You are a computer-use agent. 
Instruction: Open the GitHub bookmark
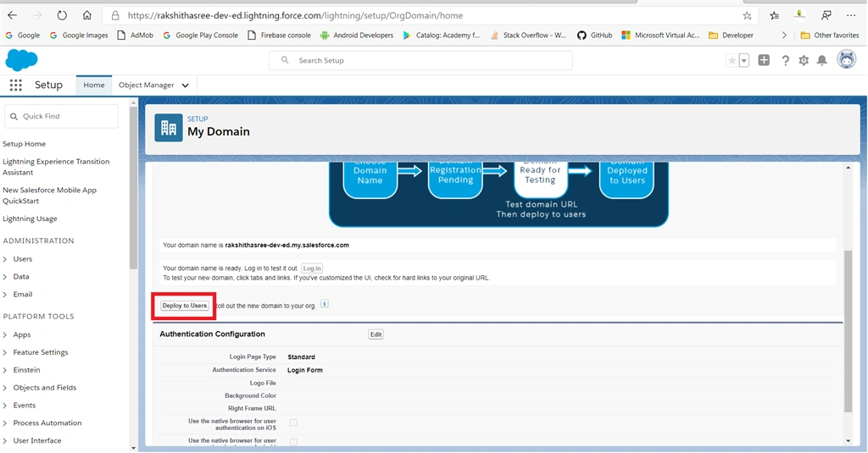(x=594, y=35)
